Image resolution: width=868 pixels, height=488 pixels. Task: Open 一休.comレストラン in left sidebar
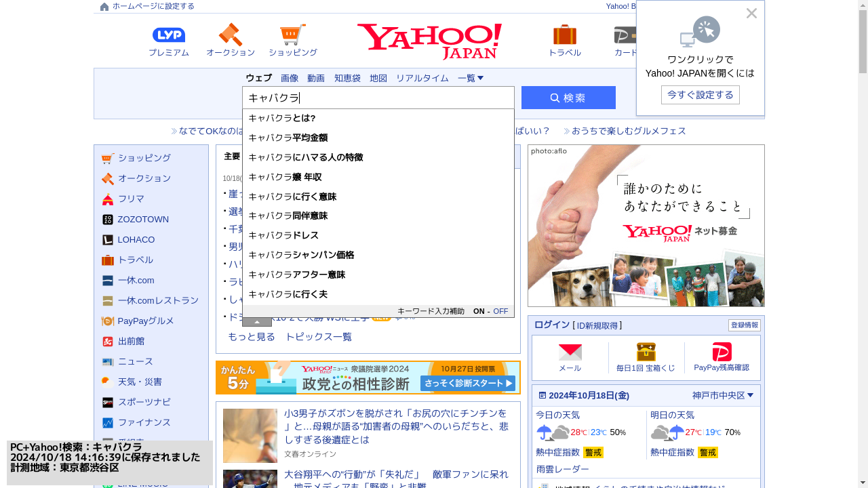[158, 300]
